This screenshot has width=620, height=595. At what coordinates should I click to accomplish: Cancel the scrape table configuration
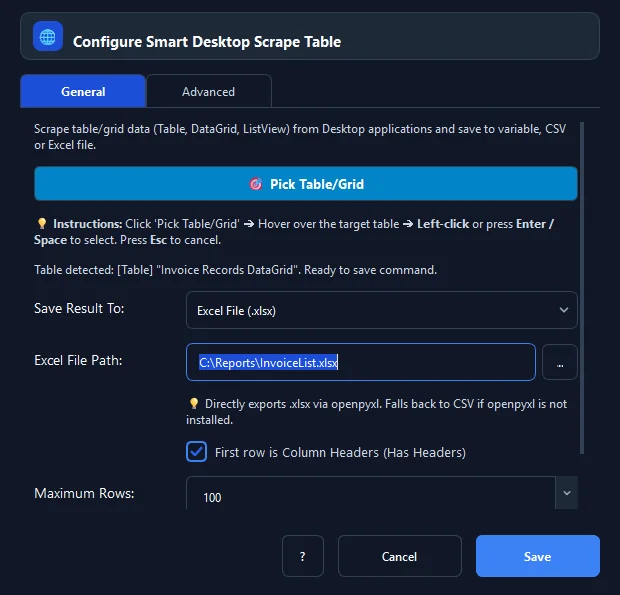[x=400, y=556]
